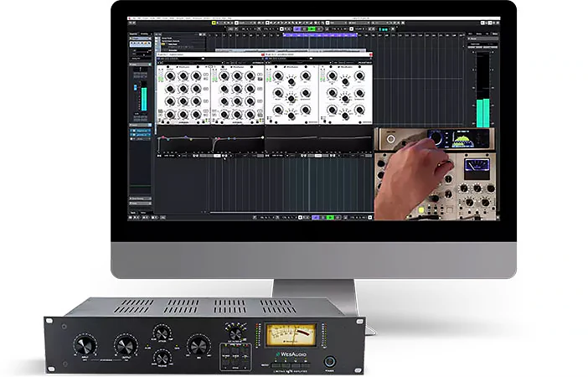
Task: Click top-left large knob of third plugin panel
Action: [x=278, y=76]
